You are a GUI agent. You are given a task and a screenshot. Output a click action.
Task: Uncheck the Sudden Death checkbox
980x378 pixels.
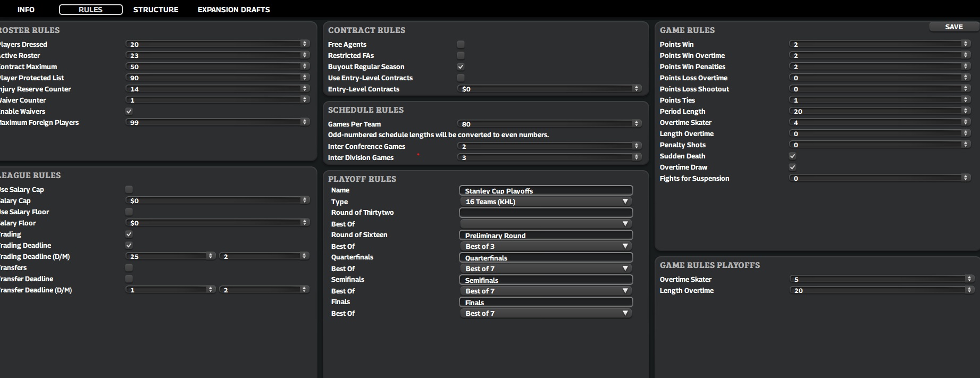tap(792, 156)
